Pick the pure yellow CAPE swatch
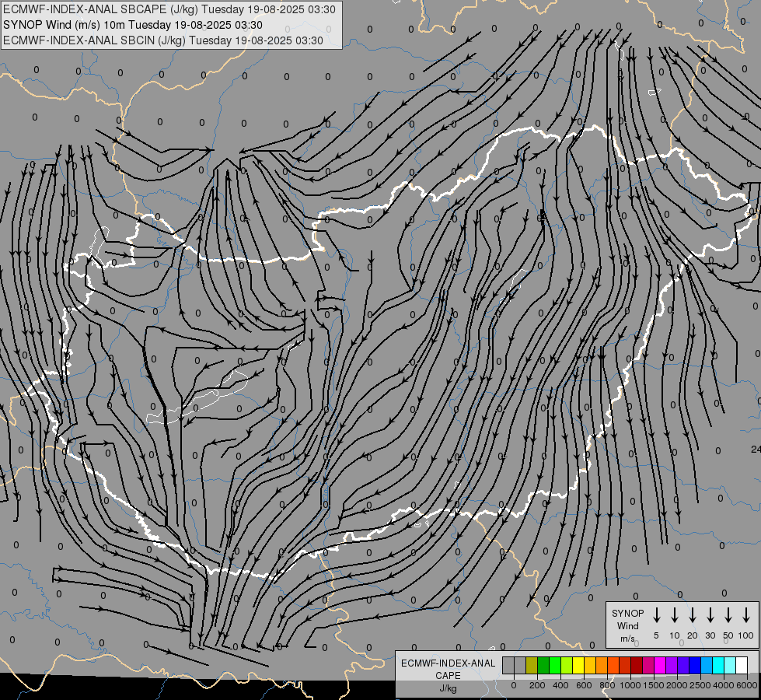 coord(578,665)
